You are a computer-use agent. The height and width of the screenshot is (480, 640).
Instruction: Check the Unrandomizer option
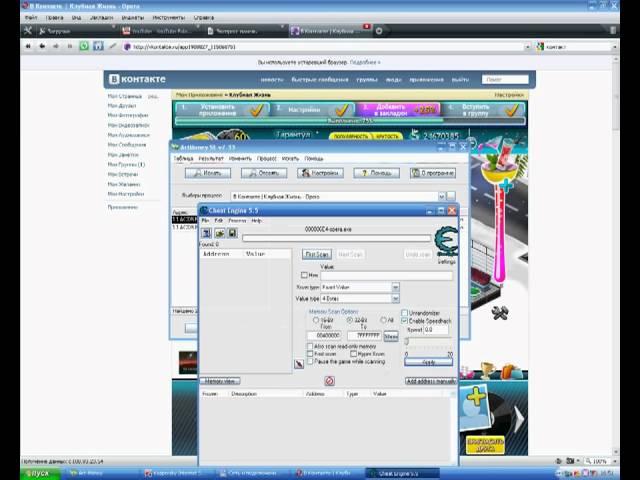point(405,312)
